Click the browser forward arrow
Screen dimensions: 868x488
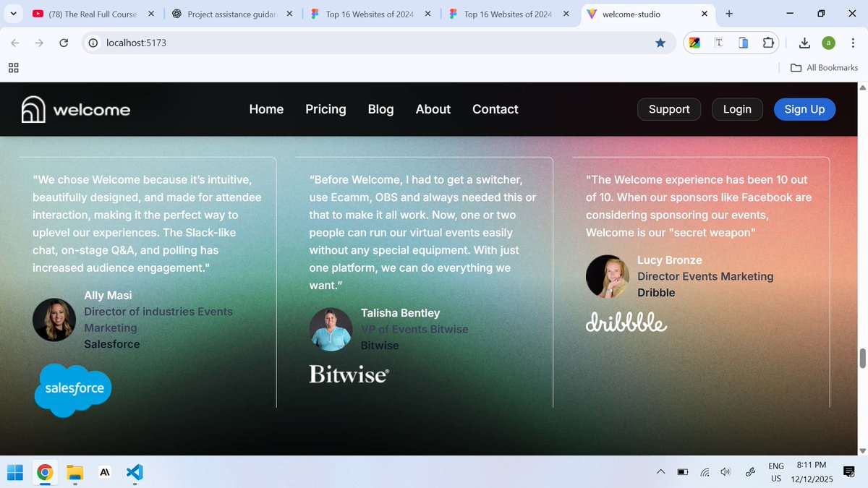pyautogui.click(x=39, y=43)
